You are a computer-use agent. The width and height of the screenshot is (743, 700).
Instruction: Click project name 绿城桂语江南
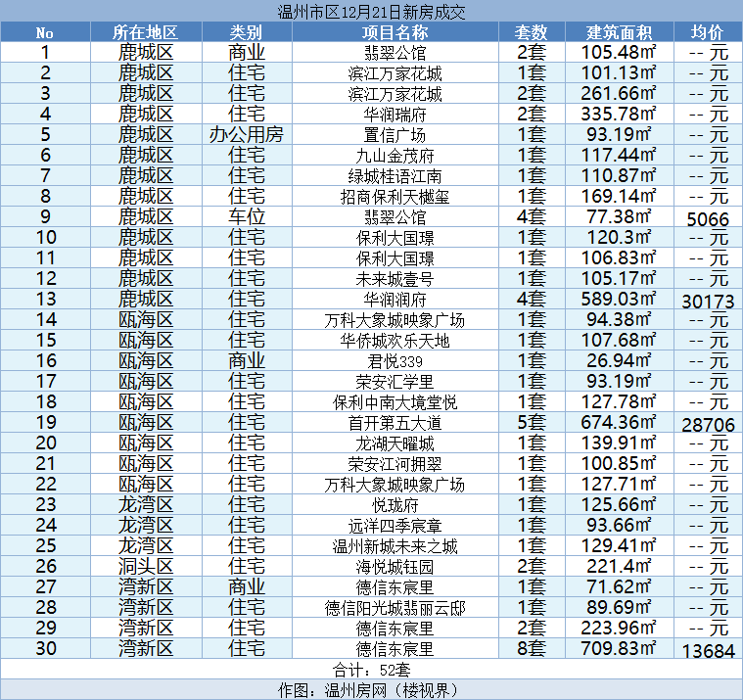(395, 176)
